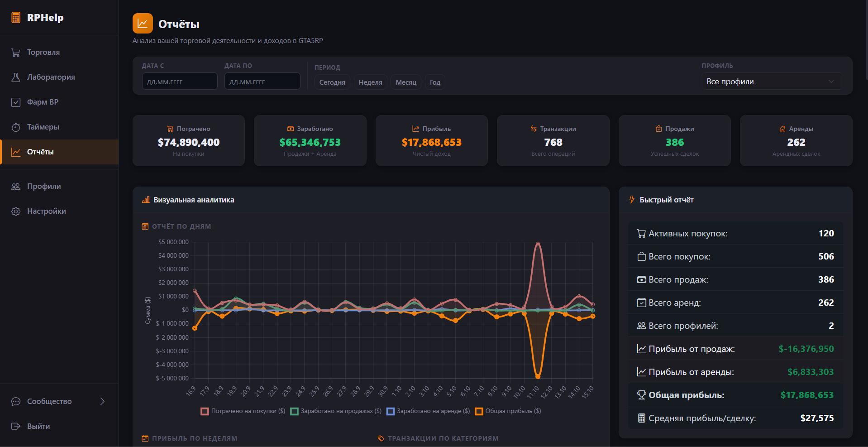Select the Сегодня period button
This screenshot has height=447, width=868.
(x=332, y=82)
